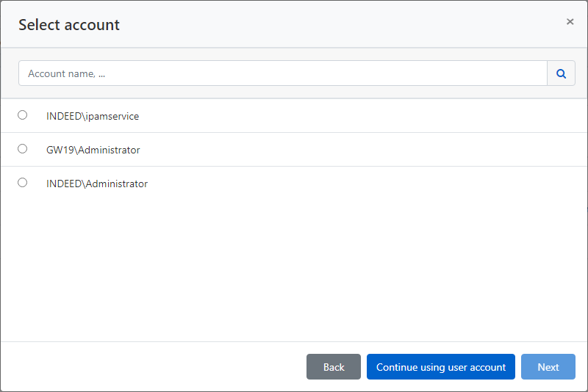Click empty space right of INDEED\Administrator row
The height and width of the screenshot is (392, 588).
tap(367, 184)
